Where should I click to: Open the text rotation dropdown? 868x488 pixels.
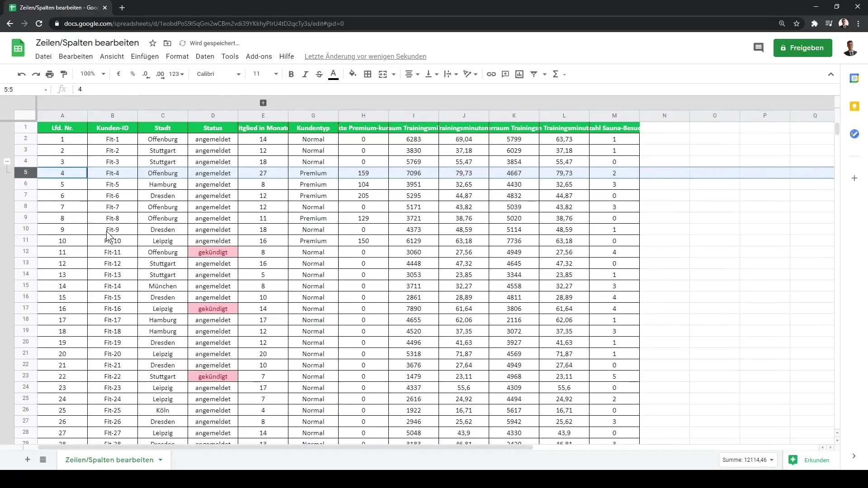click(x=471, y=74)
